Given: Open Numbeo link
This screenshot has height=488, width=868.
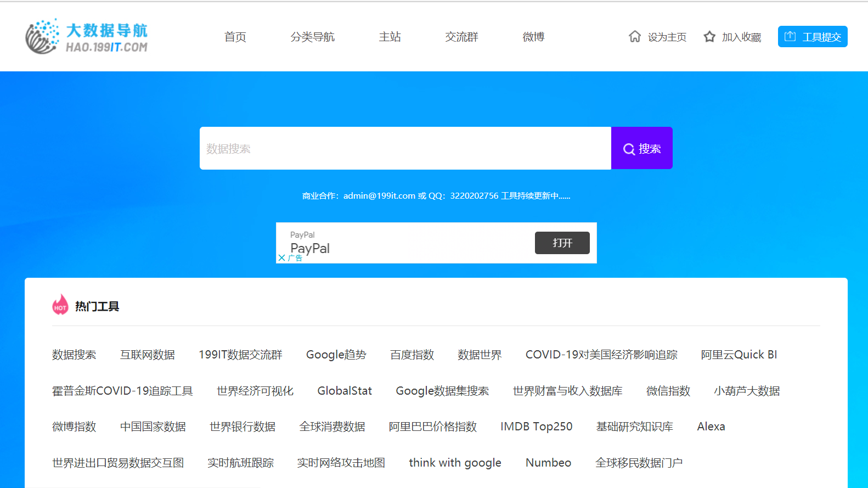Looking at the screenshot, I should point(549,463).
